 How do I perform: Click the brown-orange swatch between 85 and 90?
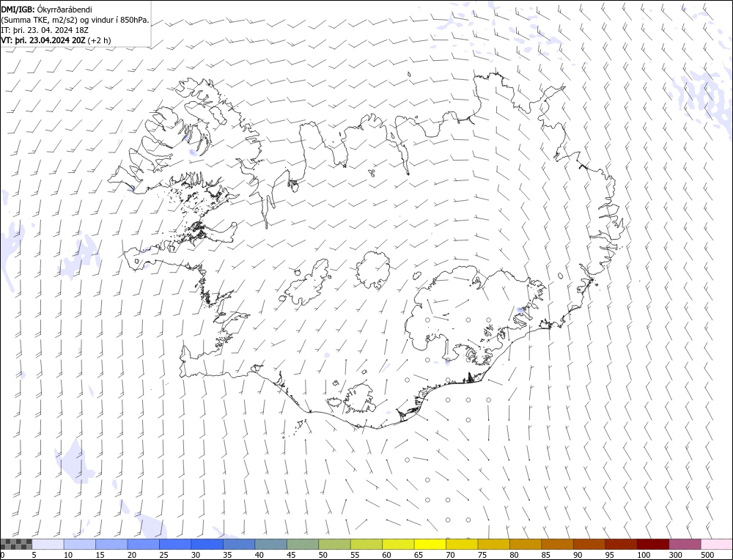558,544
